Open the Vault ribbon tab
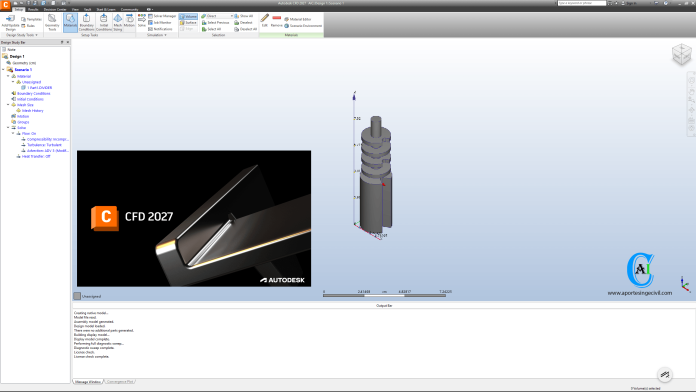696x392 pixels. point(87,9)
